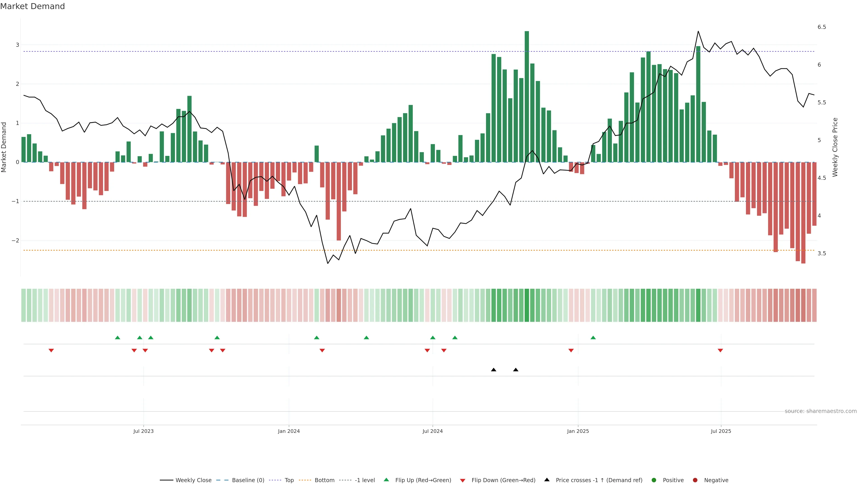The image size is (868, 488).
Task: Click the red Negative legend dot
Action: [x=695, y=480]
